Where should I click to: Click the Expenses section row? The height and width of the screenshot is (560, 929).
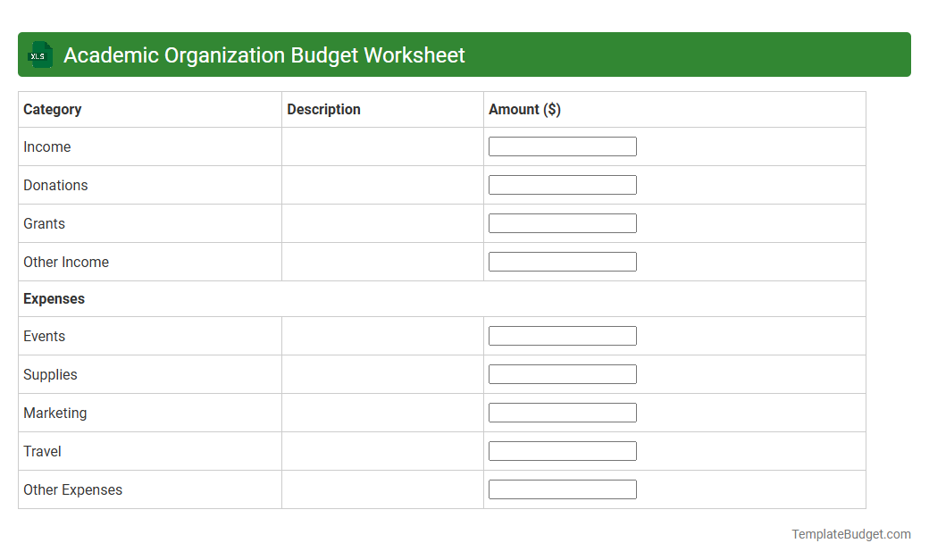tap(54, 298)
